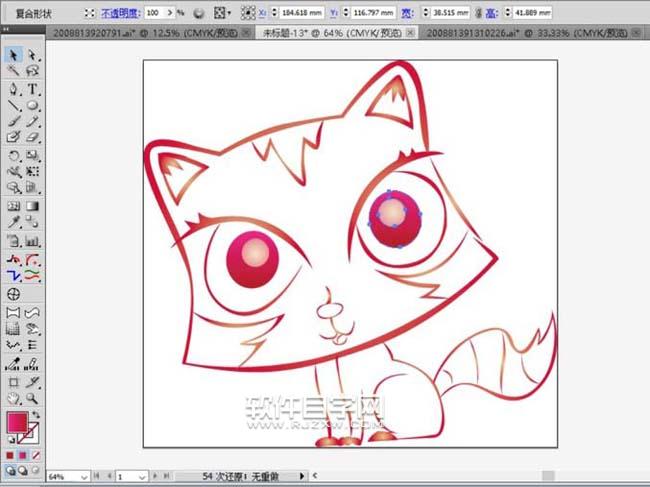Select the Lasso tool
The width and height of the screenshot is (650, 487).
click(x=32, y=70)
